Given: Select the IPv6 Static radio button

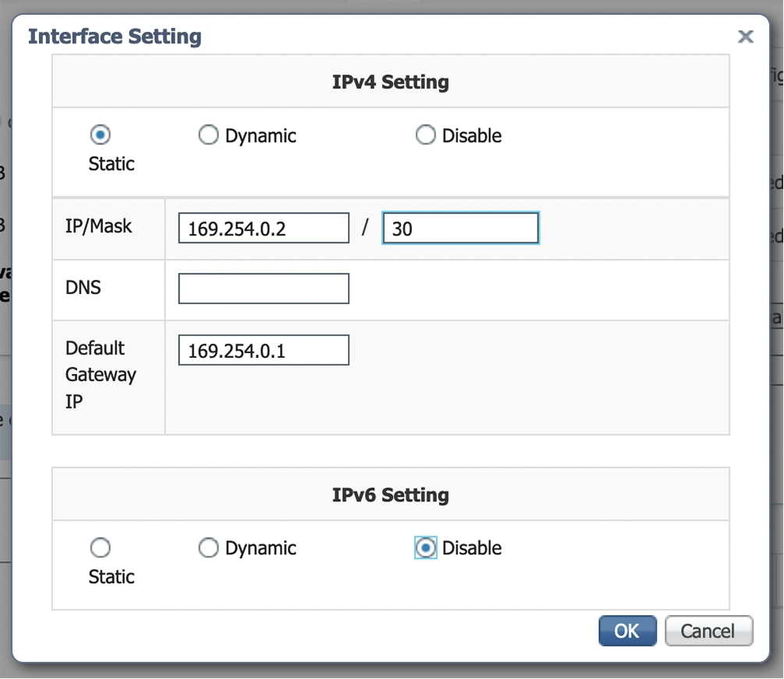Looking at the screenshot, I should 101,548.
